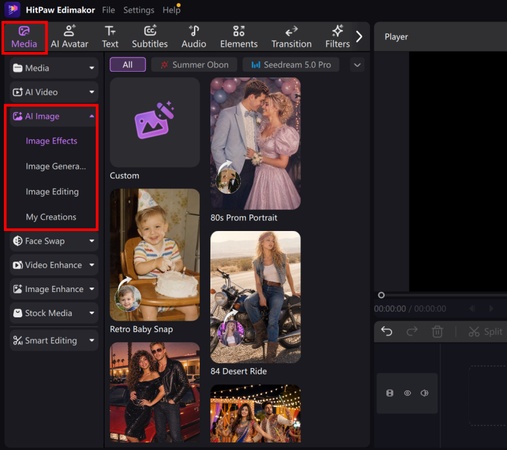Click the Redo arrow icon
The width and height of the screenshot is (507, 450).
click(412, 331)
